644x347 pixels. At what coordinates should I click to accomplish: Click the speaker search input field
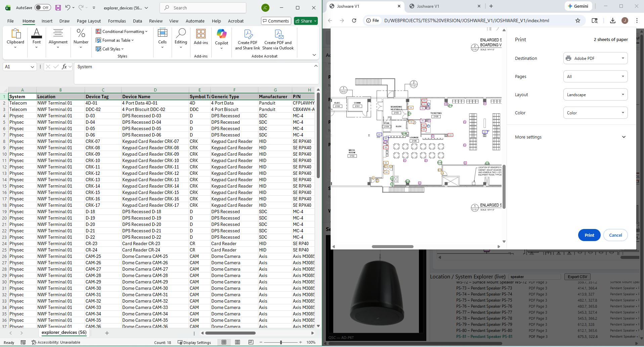pyautogui.click(x=534, y=277)
